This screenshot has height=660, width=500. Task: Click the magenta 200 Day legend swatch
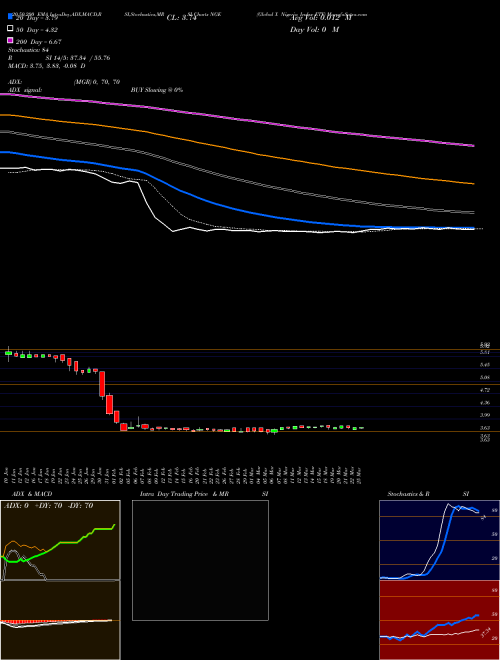pos(10,40)
